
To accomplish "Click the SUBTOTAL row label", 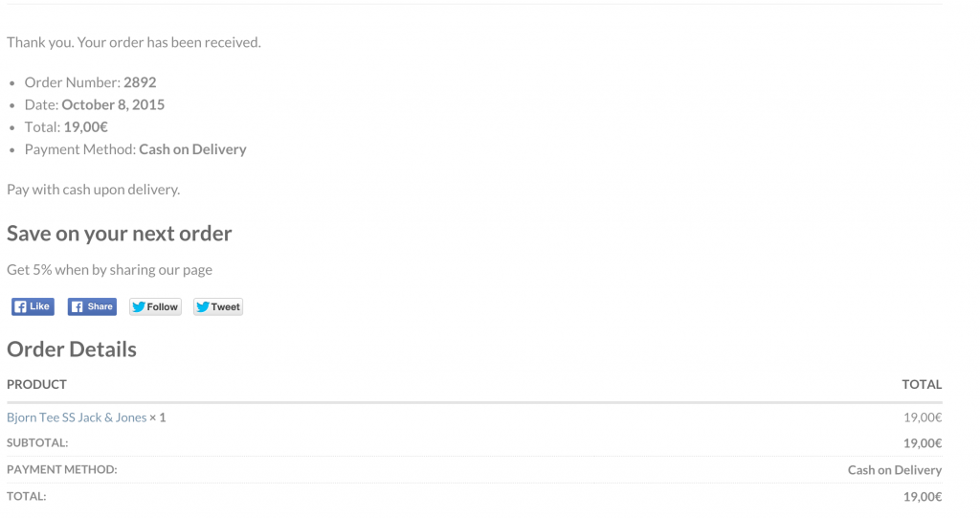I will tap(37, 443).
